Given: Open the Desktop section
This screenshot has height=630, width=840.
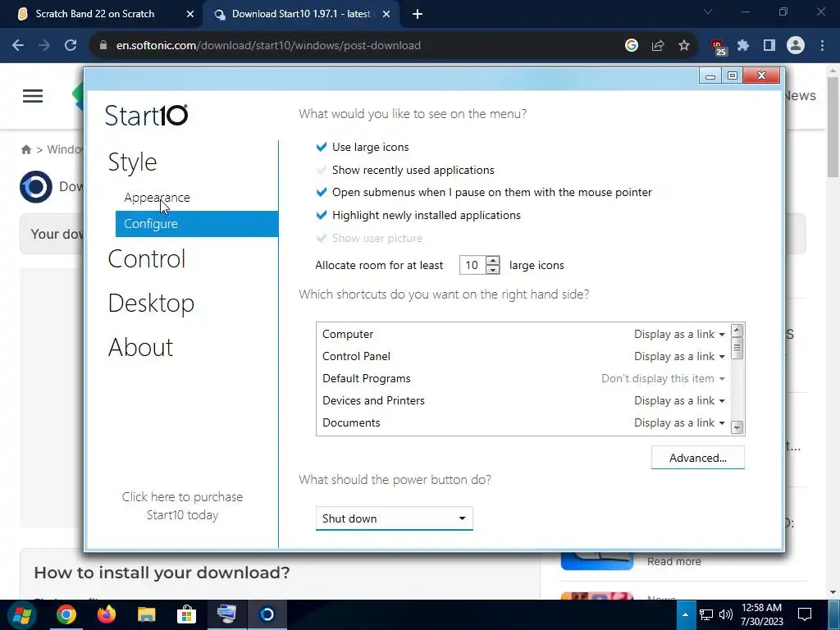Looking at the screenshot, I should pos(151,304).
